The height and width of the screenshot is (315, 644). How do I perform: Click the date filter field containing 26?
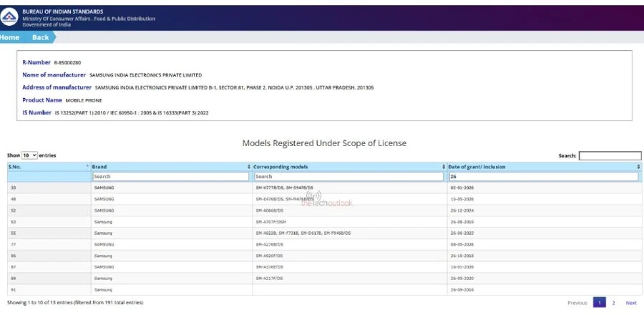543,177
